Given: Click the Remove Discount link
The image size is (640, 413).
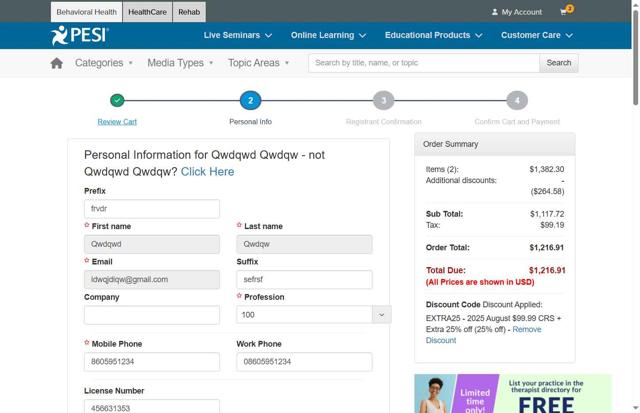Looking at the screenshot, I should pos(483,335).
